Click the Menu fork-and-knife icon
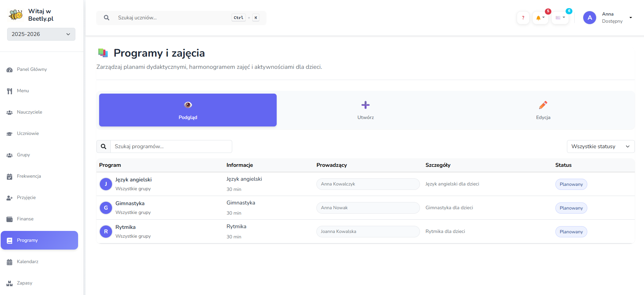 click(x=10, y=91)
